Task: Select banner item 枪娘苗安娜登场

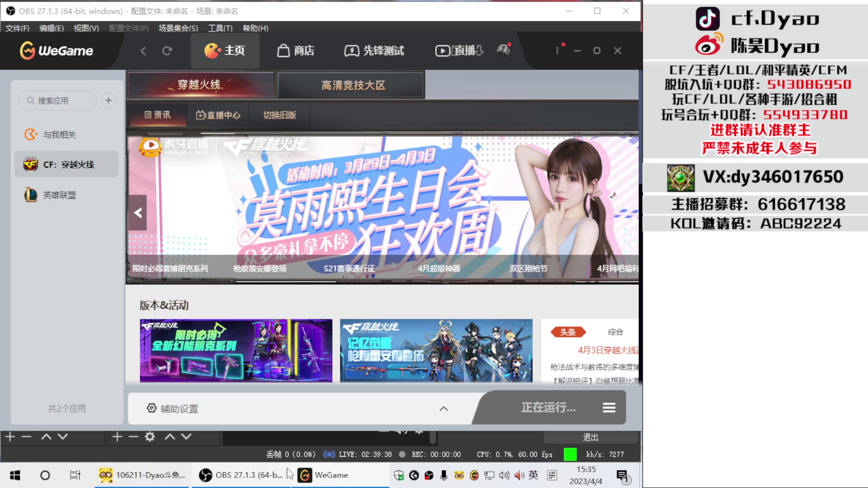Action: coord(259,268)
